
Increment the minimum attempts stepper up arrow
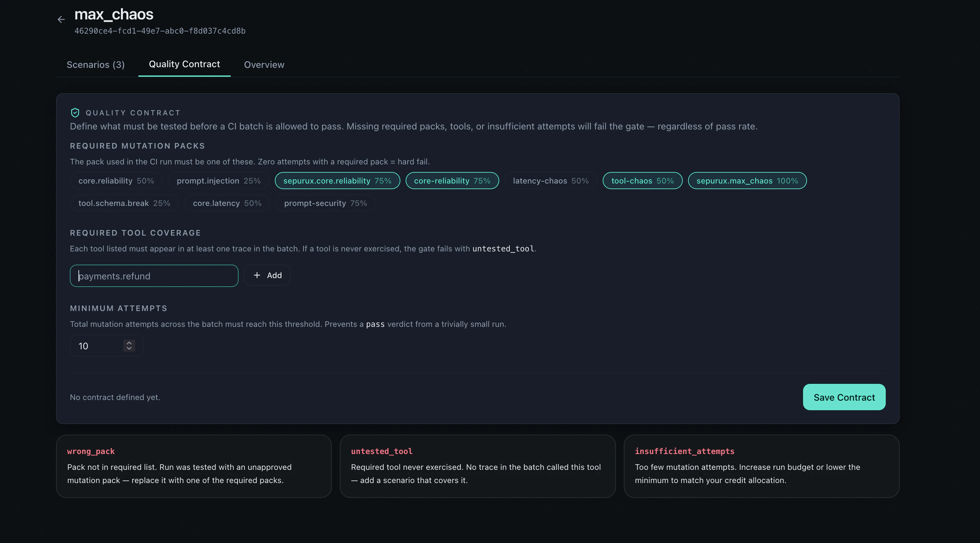pyautogui.click(x=129, y=342)
